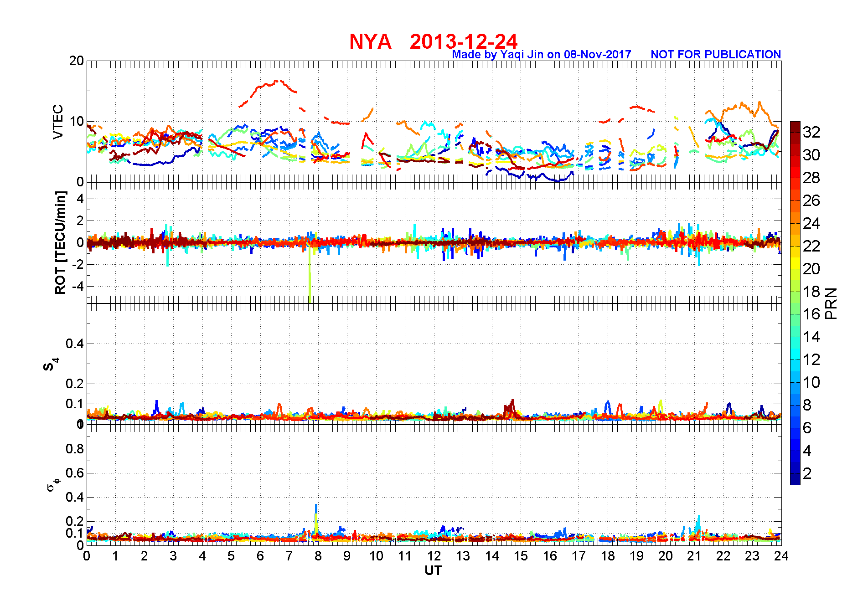Screen dimensions: 868x606
Task: Click colorbar tick label 20
Action: point(811,269)
